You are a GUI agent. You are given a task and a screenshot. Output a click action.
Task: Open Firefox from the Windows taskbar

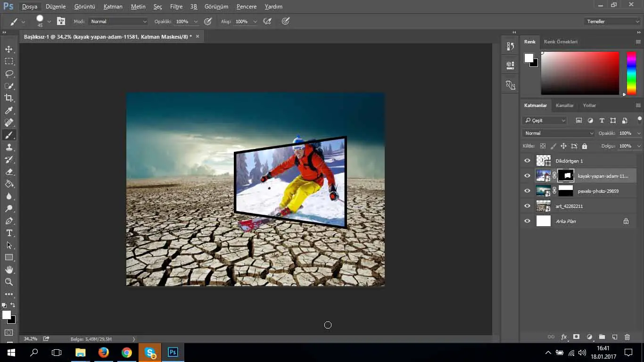coord(103,352)
